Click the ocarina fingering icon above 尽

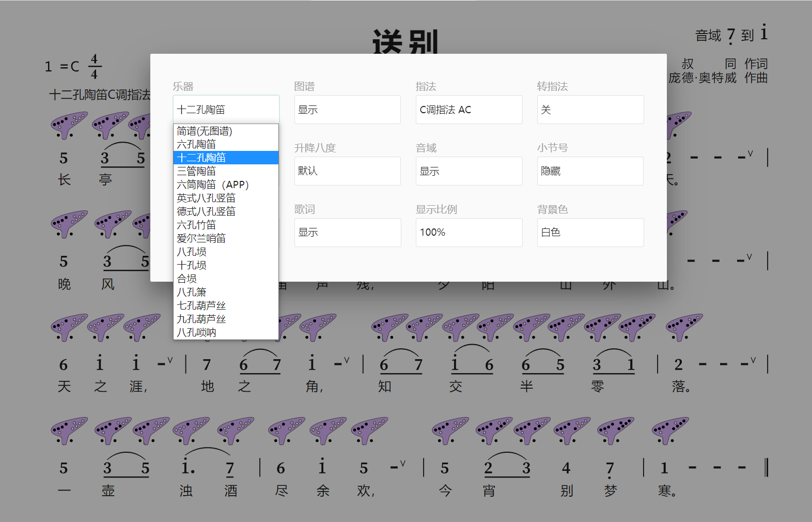287,431
